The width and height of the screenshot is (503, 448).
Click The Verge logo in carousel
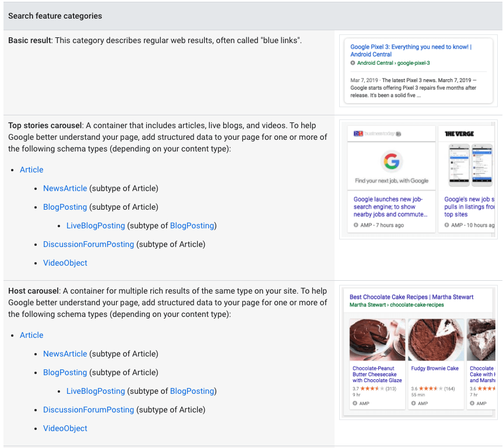coord(459,134)
